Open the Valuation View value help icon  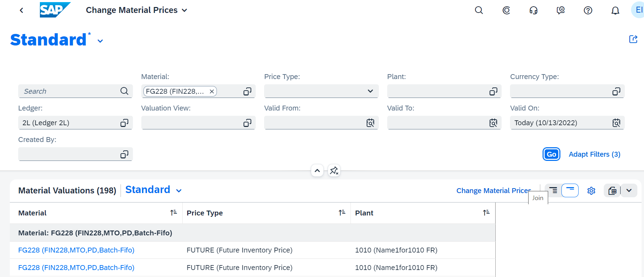(247, 123)
